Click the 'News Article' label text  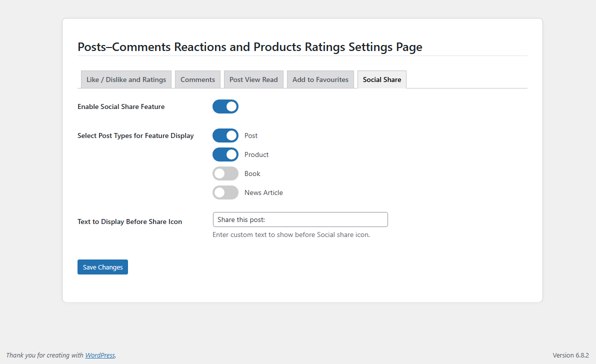tap(263, 192)
